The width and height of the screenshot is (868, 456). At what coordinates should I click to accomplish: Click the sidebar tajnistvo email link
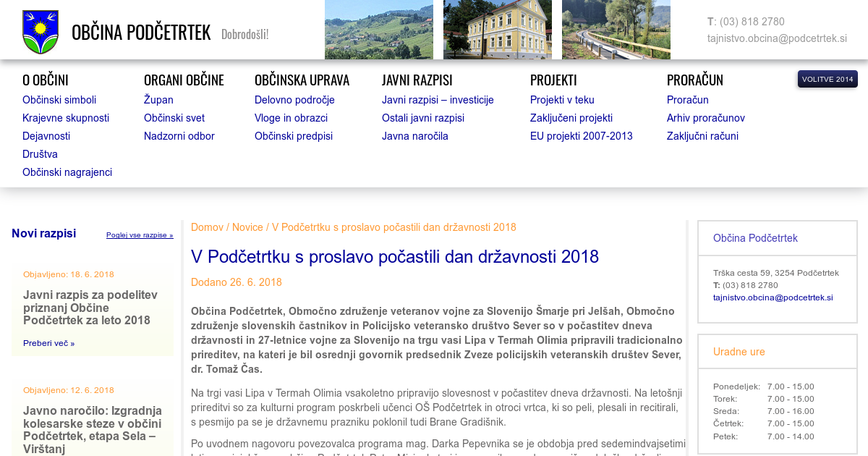pyautogui.click(x=773, y=297)
